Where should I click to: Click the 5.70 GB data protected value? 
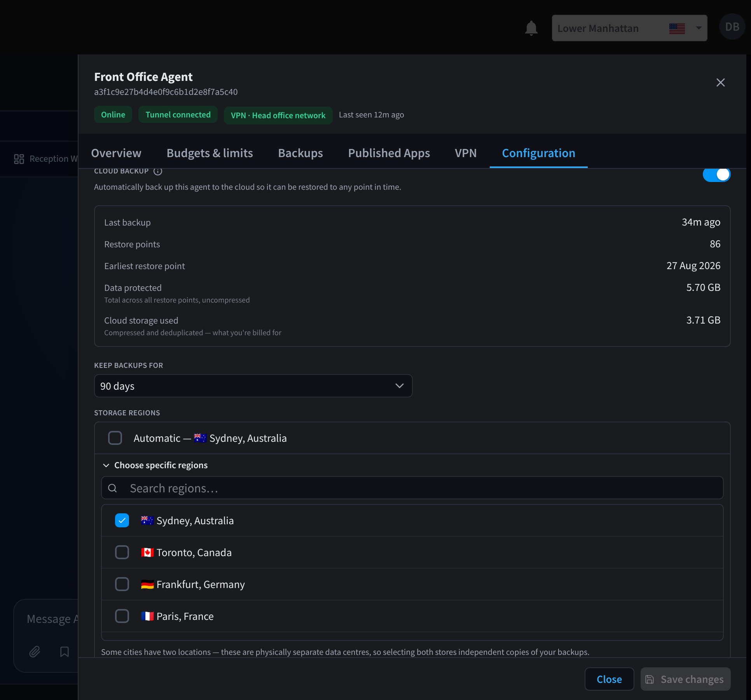point(703,287)
